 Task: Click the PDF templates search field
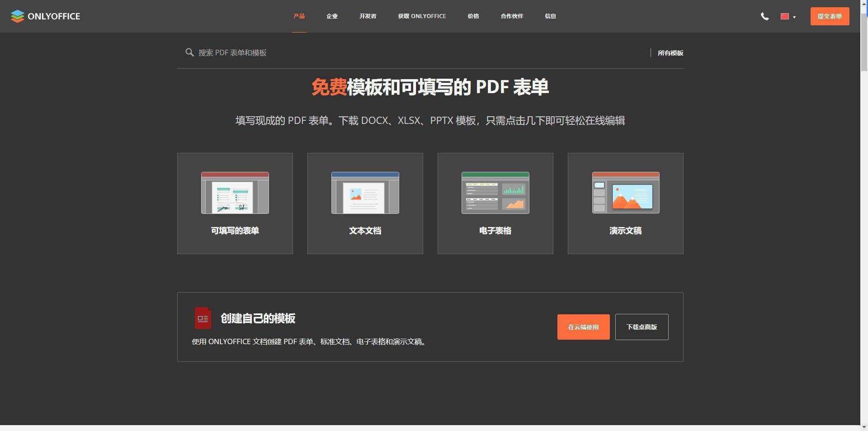[x=271, y=52]
